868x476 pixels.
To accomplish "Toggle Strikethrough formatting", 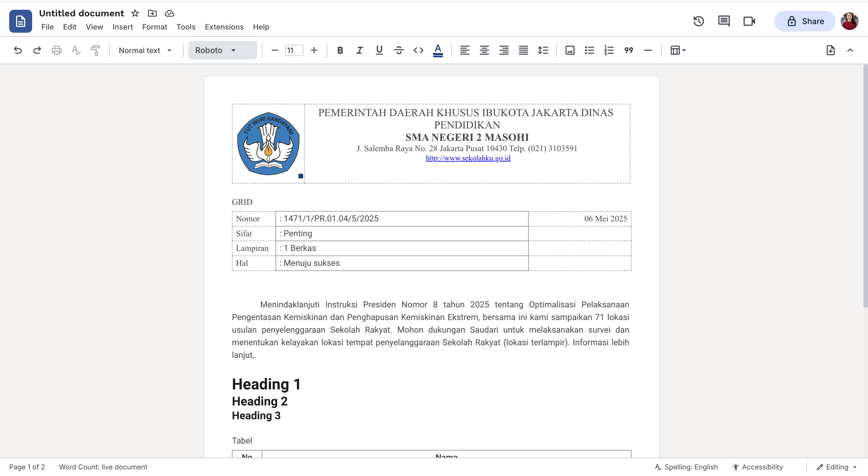I will [x=399, y=50].
